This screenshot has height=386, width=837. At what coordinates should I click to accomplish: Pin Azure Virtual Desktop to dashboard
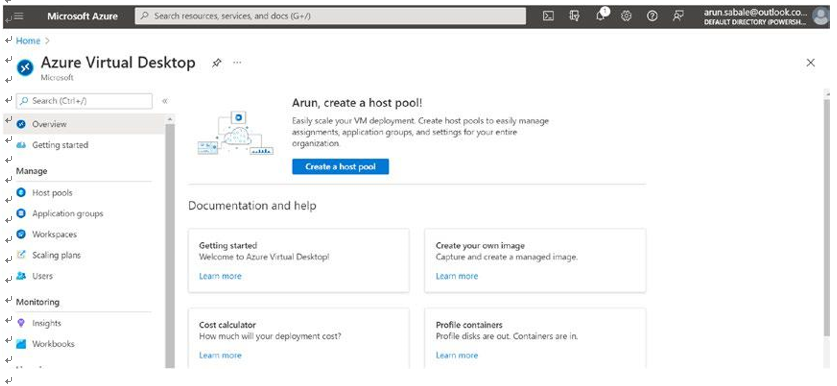[216, 63]
